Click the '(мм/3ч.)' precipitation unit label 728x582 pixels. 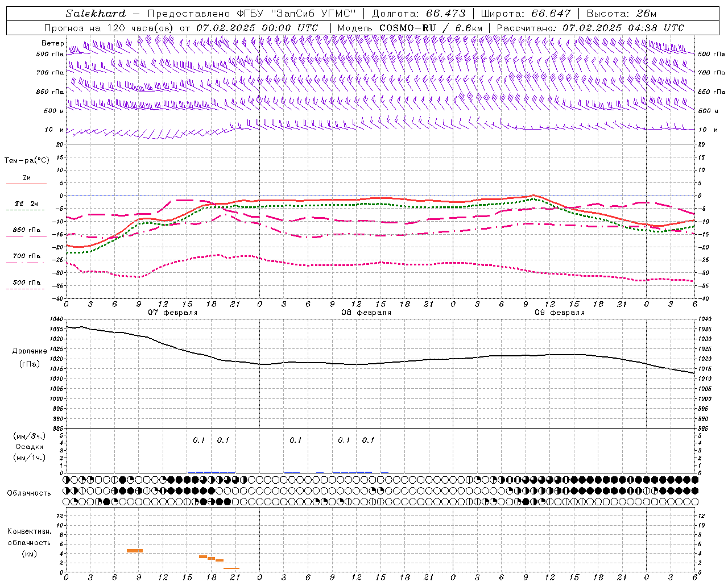coord(30,436)
